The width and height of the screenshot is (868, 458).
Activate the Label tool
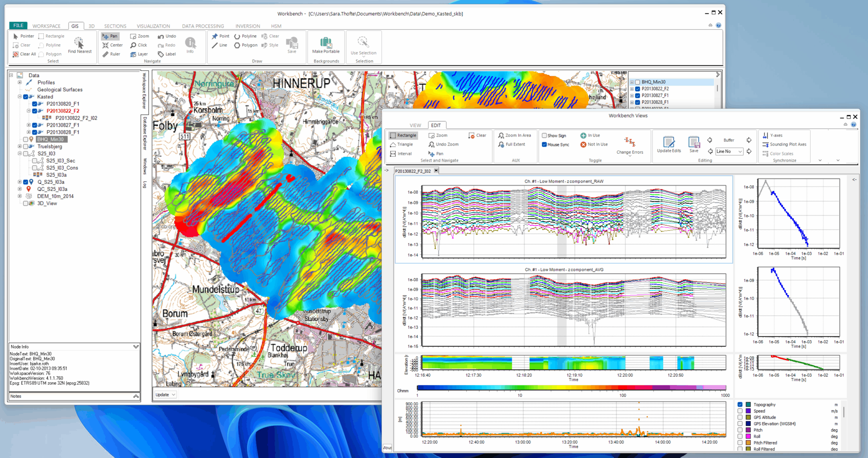click(167, 54)
